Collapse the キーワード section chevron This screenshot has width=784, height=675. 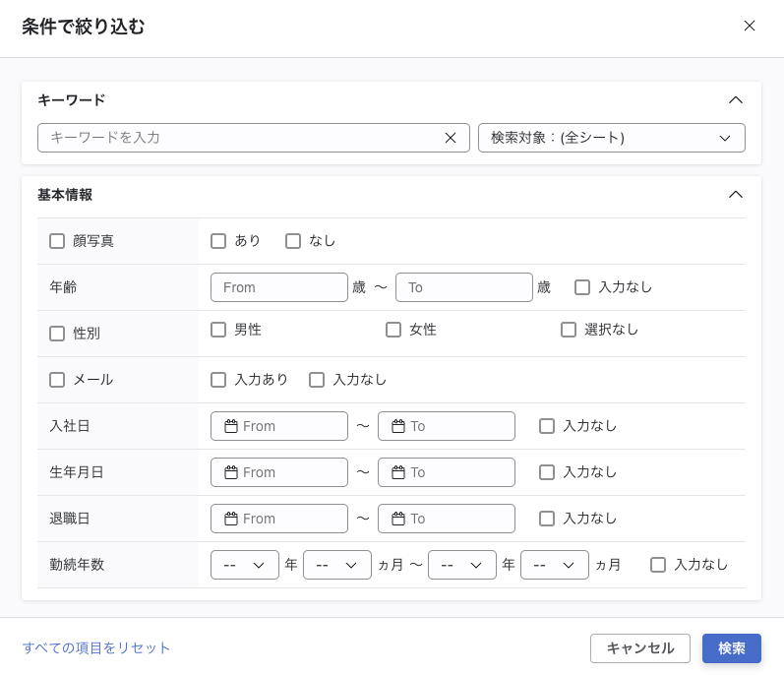click(736, 100)
